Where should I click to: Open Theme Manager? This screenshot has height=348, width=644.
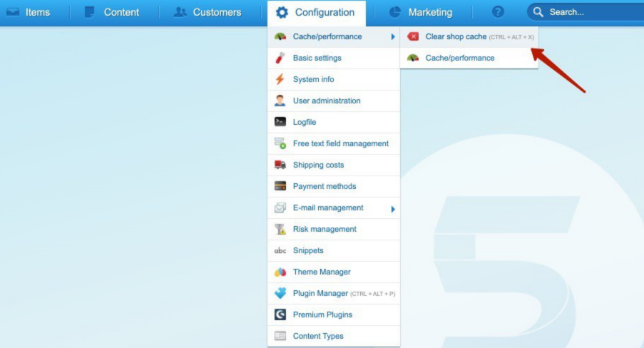click(334, 272)
